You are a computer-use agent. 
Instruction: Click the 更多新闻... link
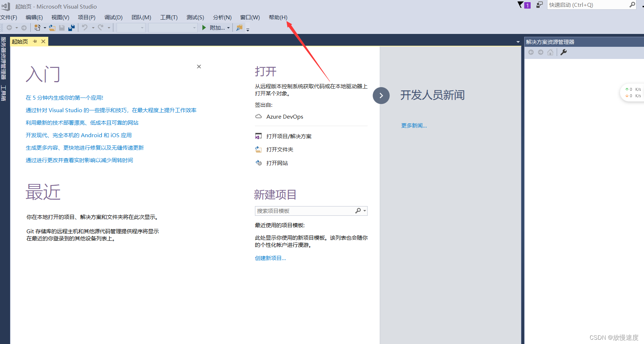point(414,125)
